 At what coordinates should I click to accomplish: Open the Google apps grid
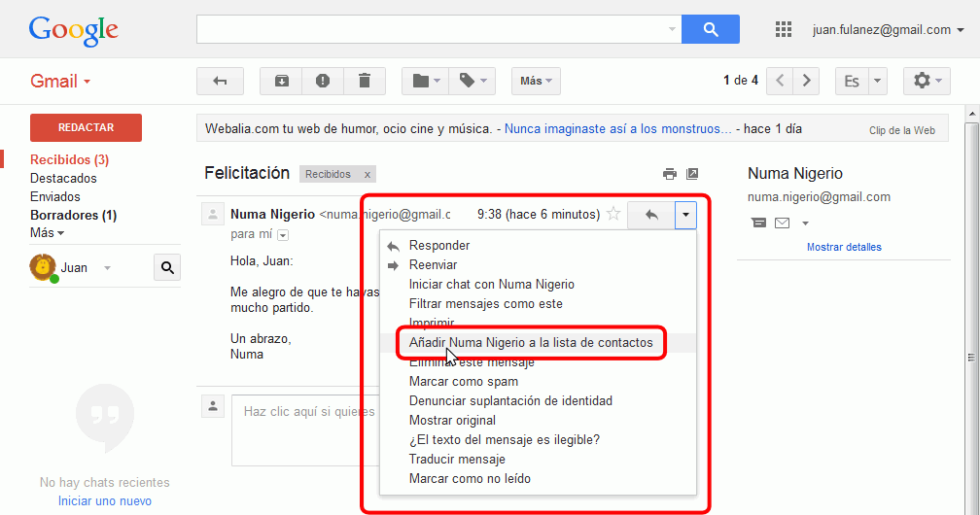click(x=784, y=30)
